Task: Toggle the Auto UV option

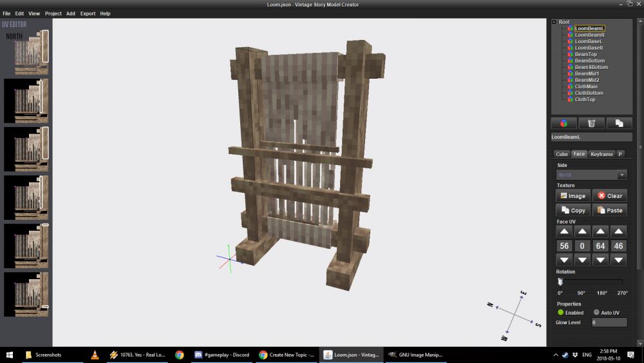Action: [x=596, y=313]
